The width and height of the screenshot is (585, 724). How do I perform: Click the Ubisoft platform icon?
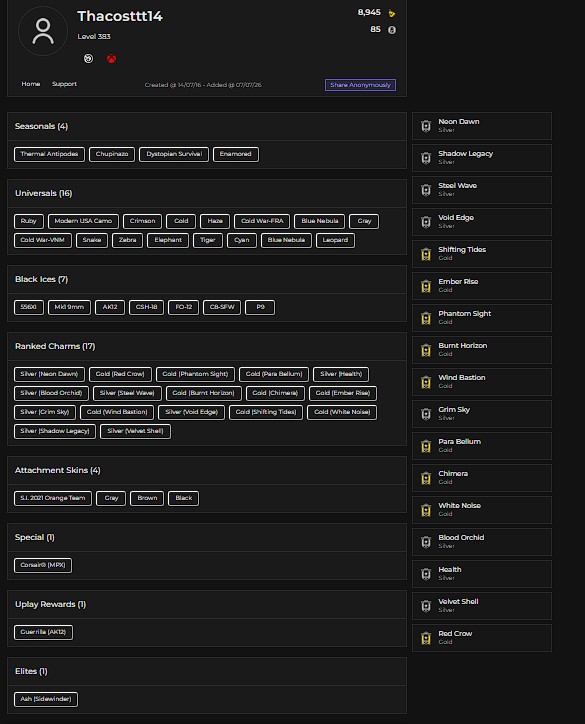88,59
